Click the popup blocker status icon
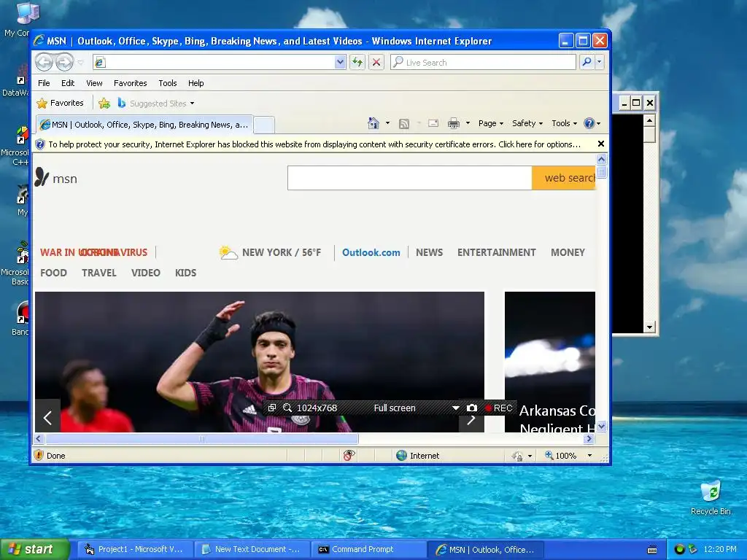The height and width of the screenshot is (560, 747). tap(349, 455)
